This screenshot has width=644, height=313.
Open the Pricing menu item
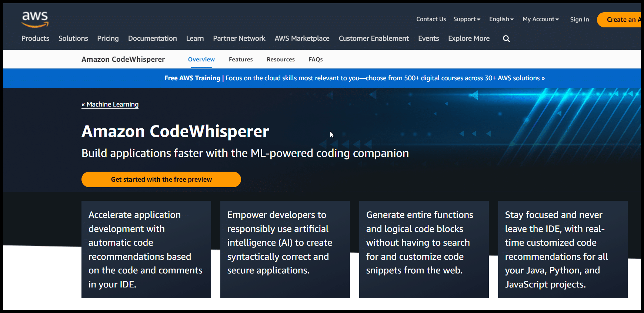coord(108,38)
